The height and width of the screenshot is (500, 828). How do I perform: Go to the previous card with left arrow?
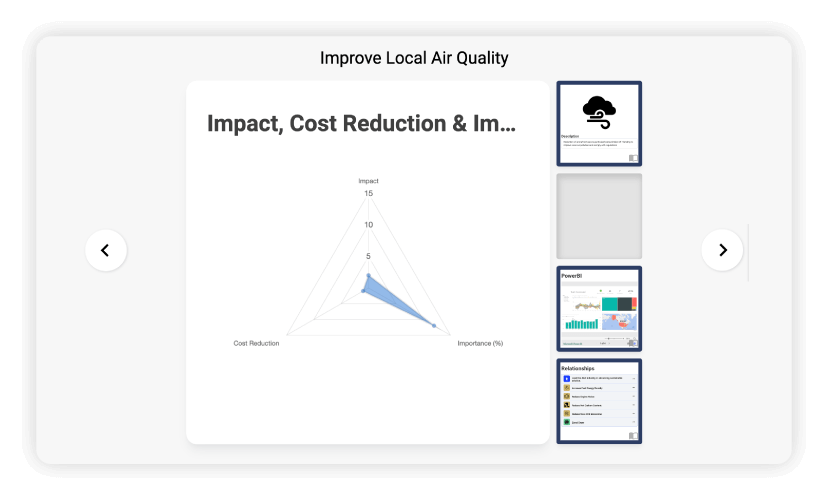pyautogui.click(x=106, y=250)
